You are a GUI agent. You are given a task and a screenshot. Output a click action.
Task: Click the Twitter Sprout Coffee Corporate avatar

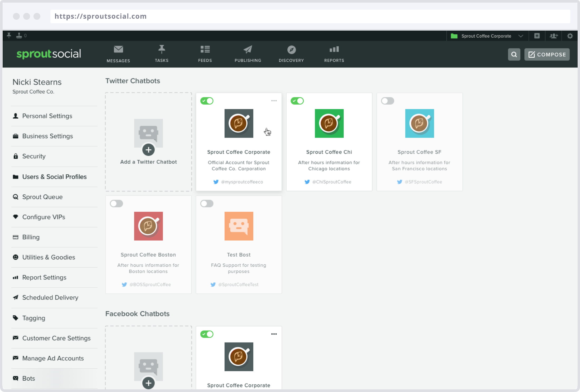pyautogui.click(x=239, y=123)
